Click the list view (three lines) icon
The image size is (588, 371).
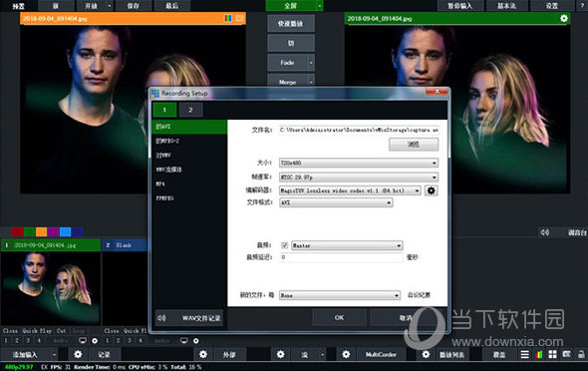[x=525, y=354]
